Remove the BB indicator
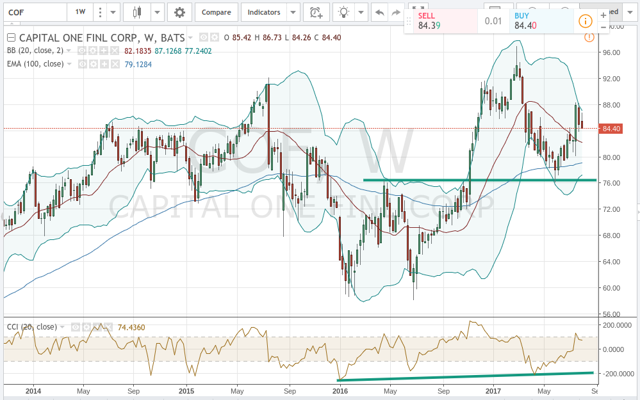 (115, 51)
